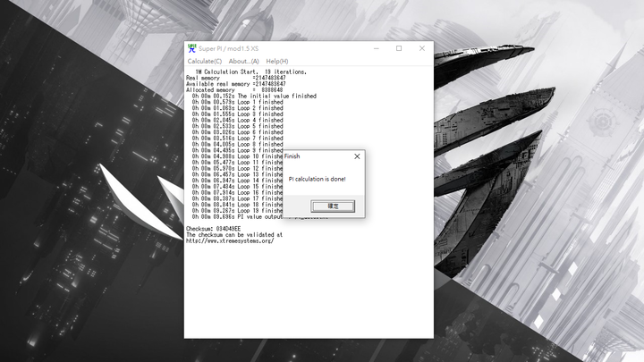Click the 'PI calculation is done!' message
This screenshot has width=644, height=362.
pos(317,179)
